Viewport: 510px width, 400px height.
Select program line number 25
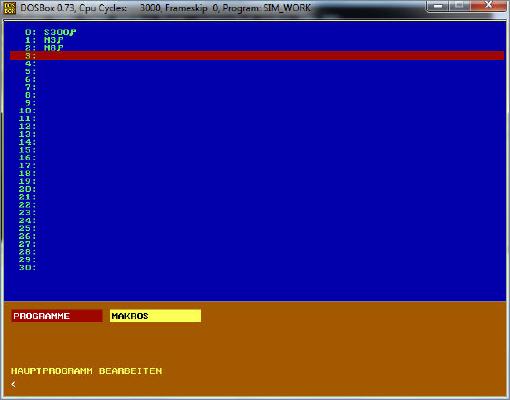pyautogui.click(x=28, y=228)
